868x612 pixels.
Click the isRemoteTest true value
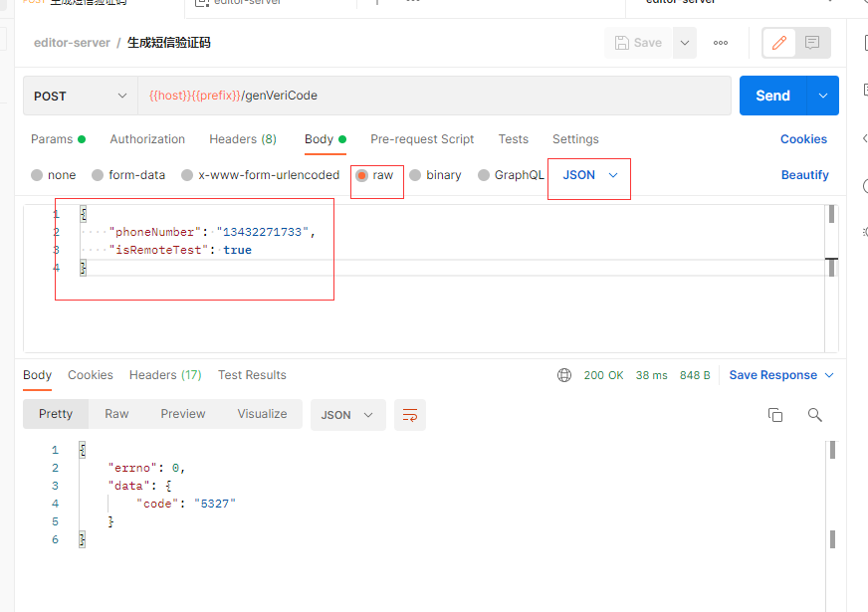tap(238, 250)
